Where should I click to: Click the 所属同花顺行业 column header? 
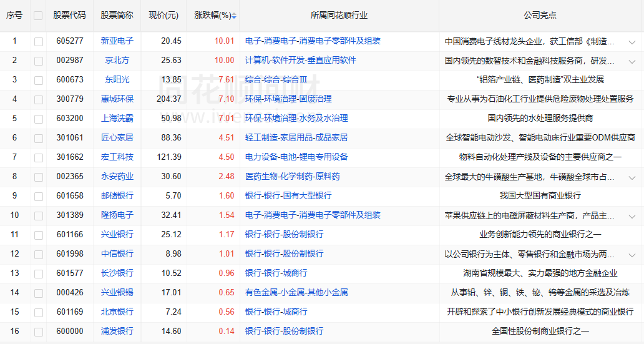pyautogui.click(x=339, y=15)
